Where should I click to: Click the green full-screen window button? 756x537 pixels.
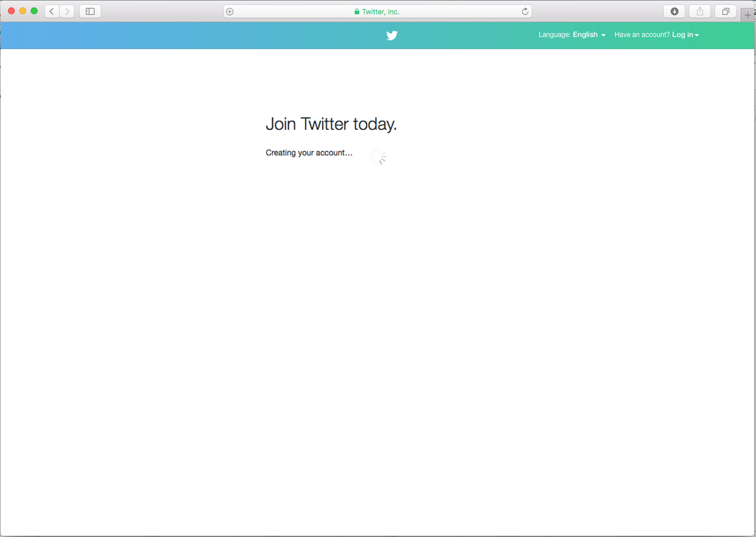click(x=34, y=11)
